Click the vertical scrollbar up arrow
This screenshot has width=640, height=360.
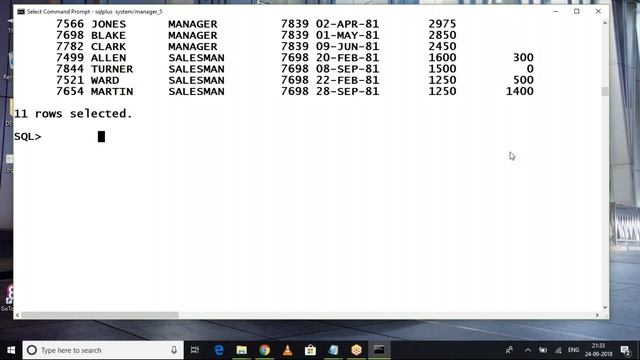point(605,23)
